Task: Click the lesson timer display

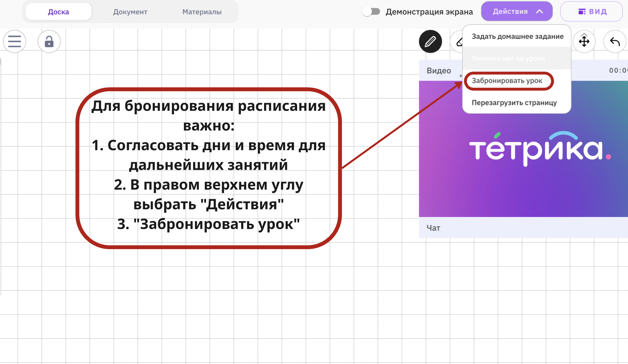Action: 618,70
